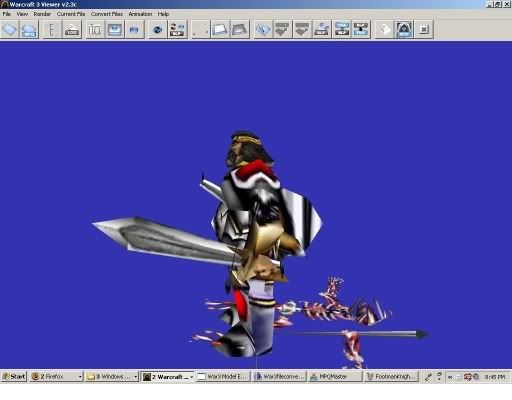Screen dimensions: 512x400
Task: Click the BLP to TGA converter icon
Action: tap(361, 29)
